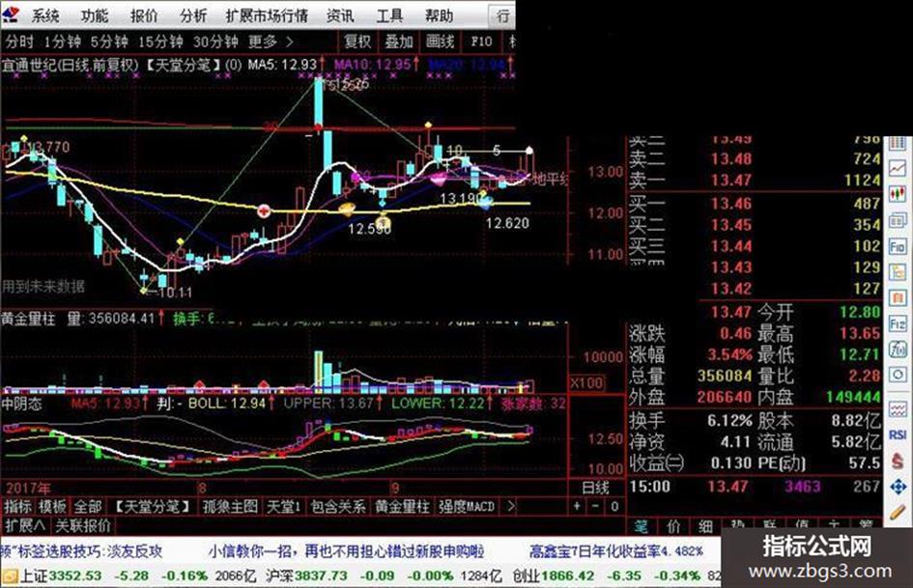913x588 pixels.
Task: Click the circle sidebar icon
Action: click(x=898, y=375)
